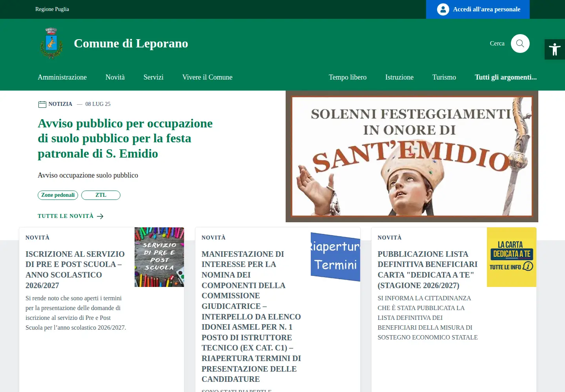Open the Sant'Emidio festeggiamenti banner image
This screenshot has height=392, width=565.
412,156
